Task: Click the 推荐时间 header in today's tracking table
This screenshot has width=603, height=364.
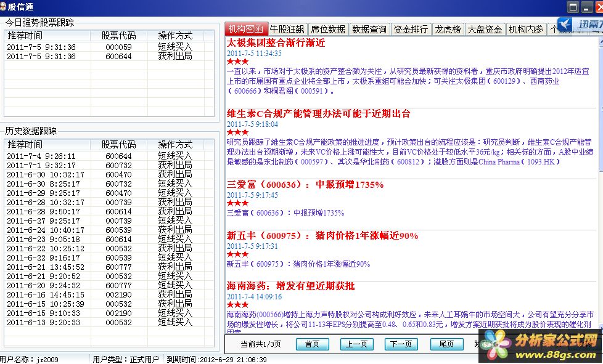Action: coord(47,36)
